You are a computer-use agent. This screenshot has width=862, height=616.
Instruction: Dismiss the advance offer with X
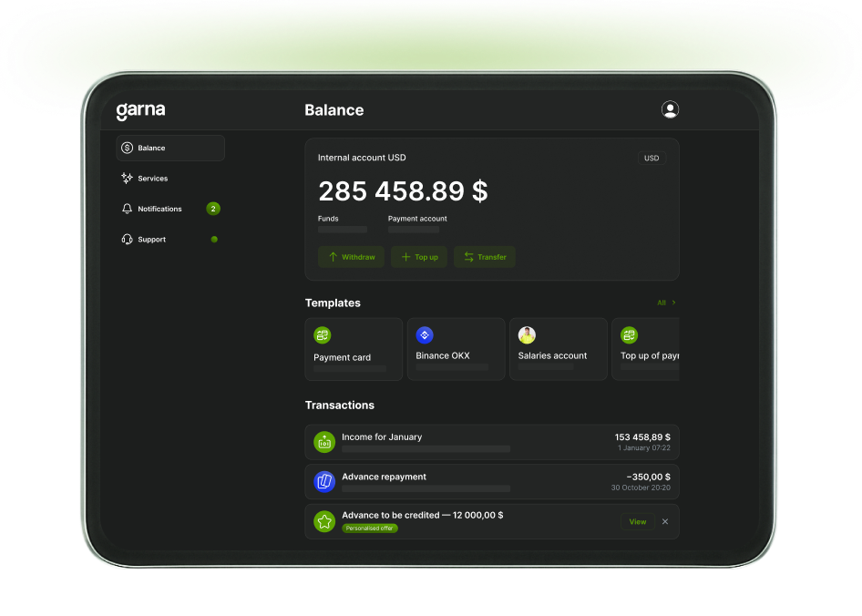[x=665, y=521]
